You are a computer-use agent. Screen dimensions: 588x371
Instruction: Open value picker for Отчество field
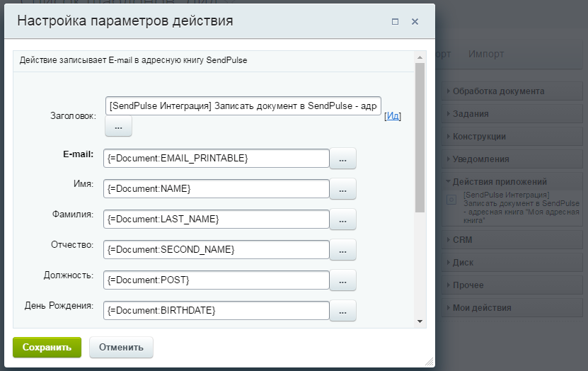point(342,250)
